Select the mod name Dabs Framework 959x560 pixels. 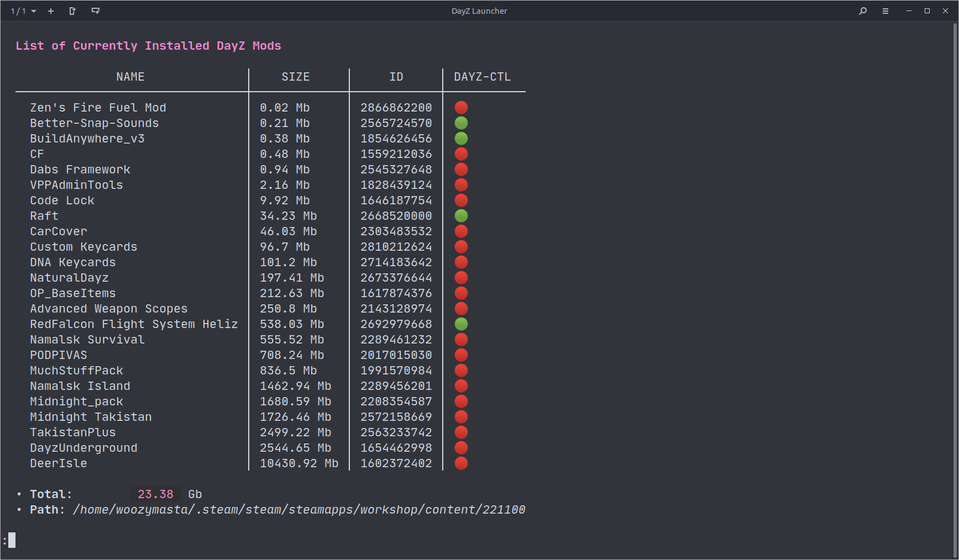[x=80, y=170]
